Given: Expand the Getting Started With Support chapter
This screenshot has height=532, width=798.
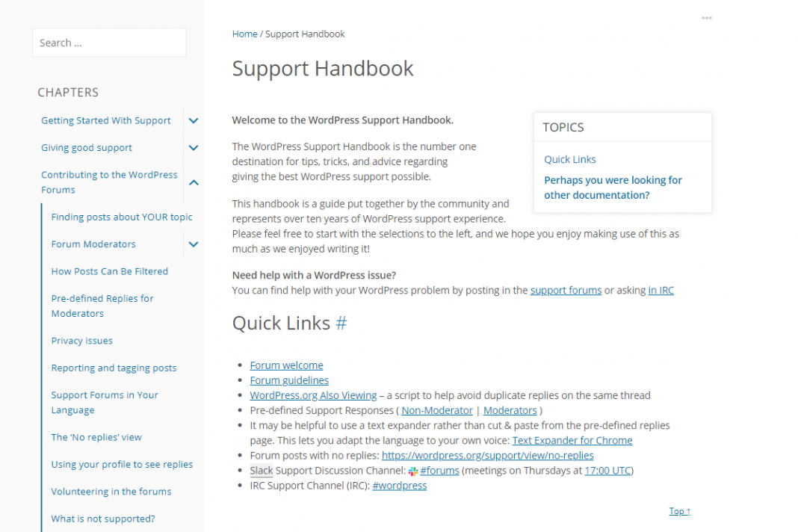Looking at the screenshot, I should click(x=193, y=120).
